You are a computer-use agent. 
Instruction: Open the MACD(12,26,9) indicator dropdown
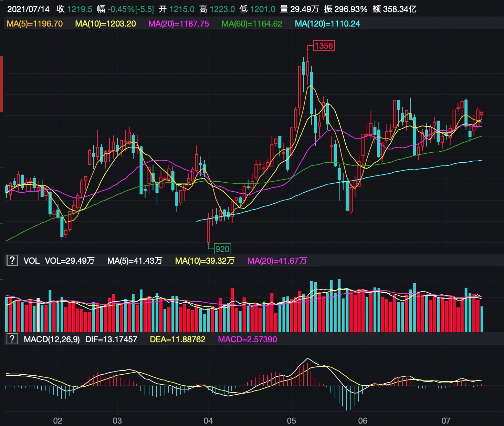(52, 339)
